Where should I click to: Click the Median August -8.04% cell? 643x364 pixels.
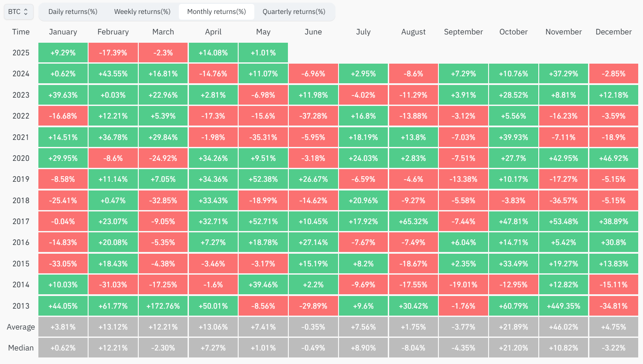pos(414,348)
